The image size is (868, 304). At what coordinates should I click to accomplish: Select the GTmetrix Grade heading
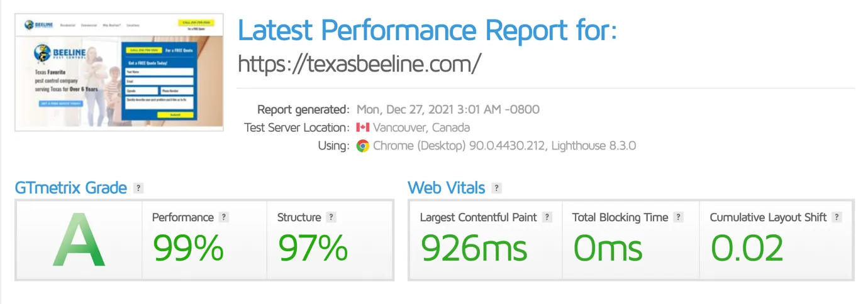tap(71, 188)
